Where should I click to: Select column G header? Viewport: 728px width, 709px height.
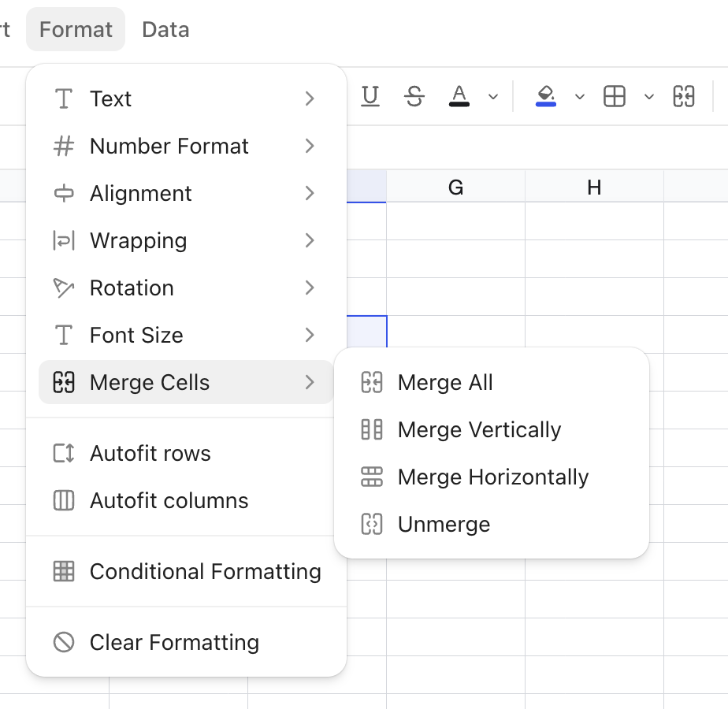click(x=455, y=187)
